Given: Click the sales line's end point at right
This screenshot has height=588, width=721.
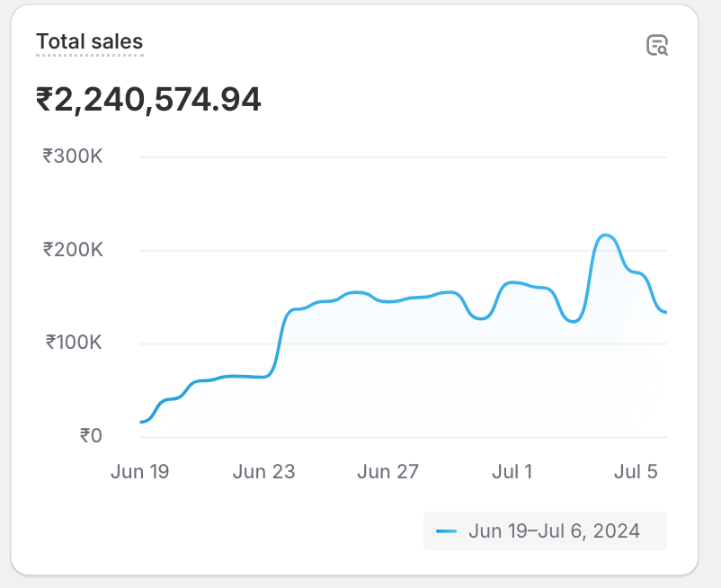Looking at the screenshot, I should point(664,312).
